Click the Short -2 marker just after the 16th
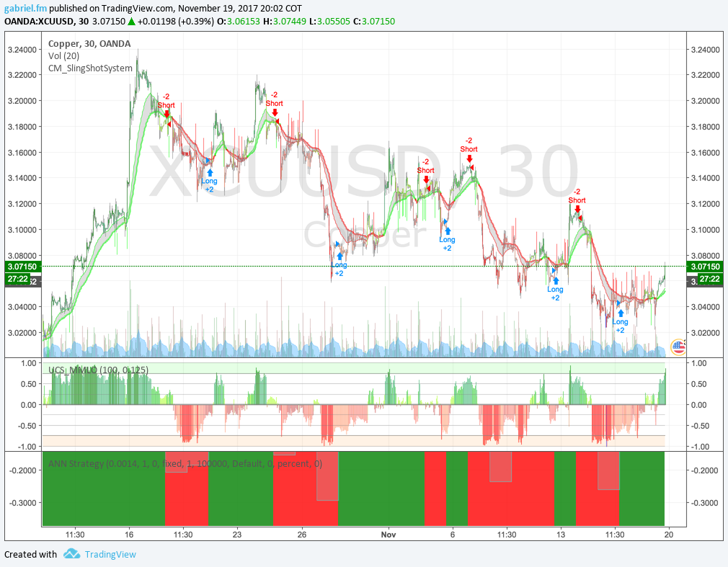 point(167,105)
